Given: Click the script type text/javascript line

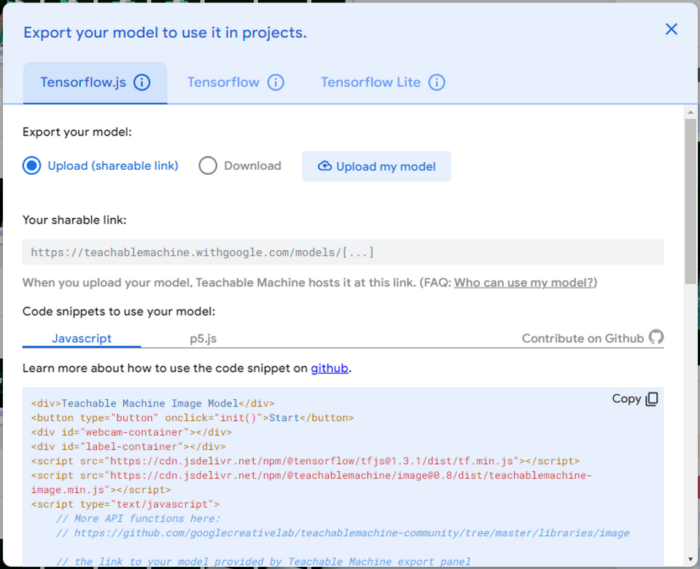Looking at the screenshot, I should pyautogui.click(x=125, y=504).
